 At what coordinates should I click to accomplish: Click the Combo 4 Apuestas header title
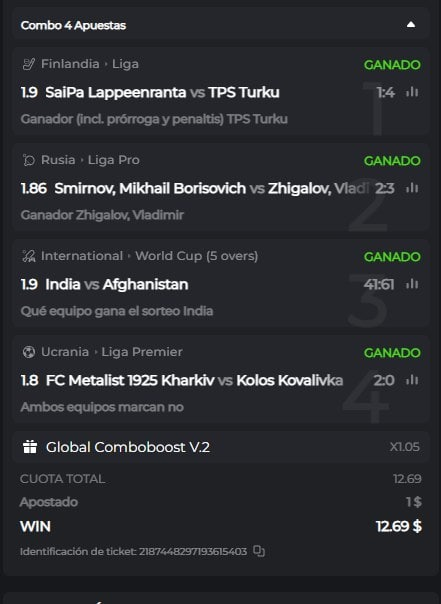[x=73, y=25]
